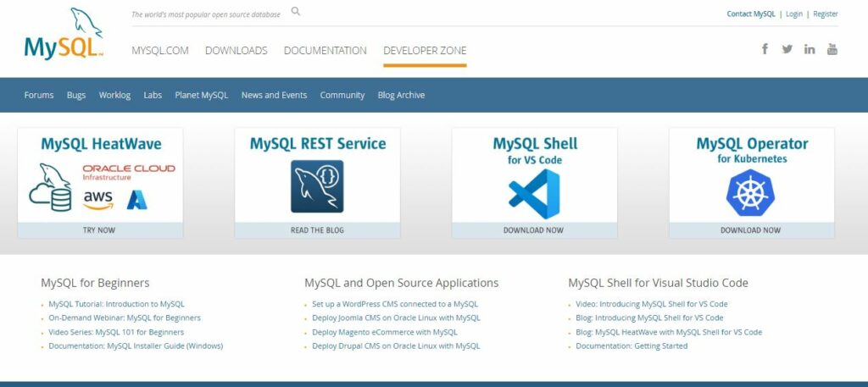Open Community in the navigation bar

point(342,95)
